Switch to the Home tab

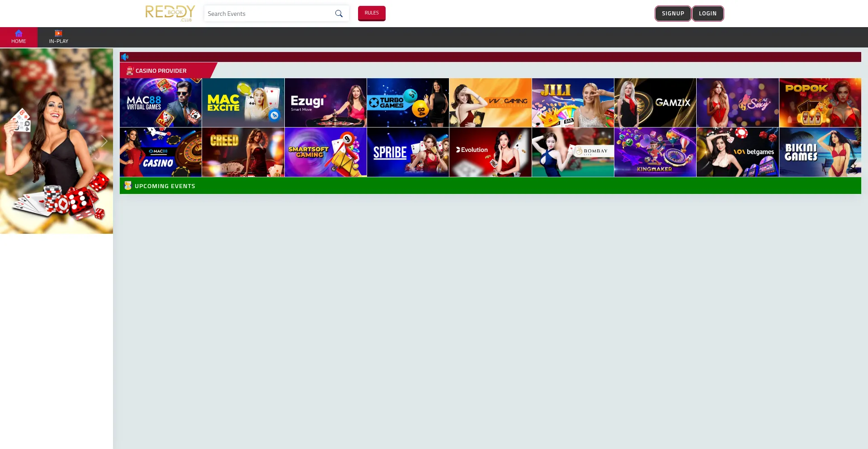[x=19, y=37]
